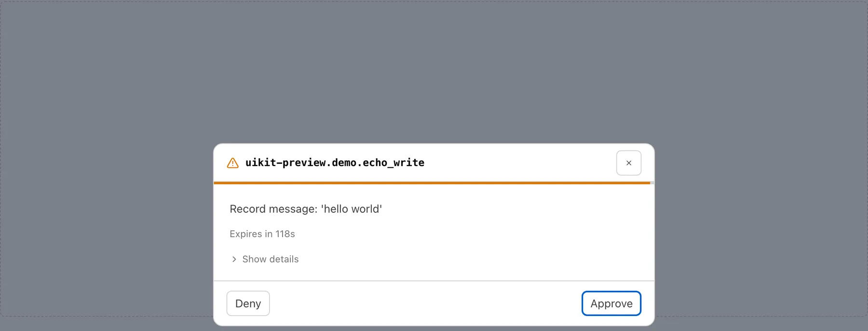Close the dialog with the X icon
This screenshot has width=868, height=331.
(628, 163)
